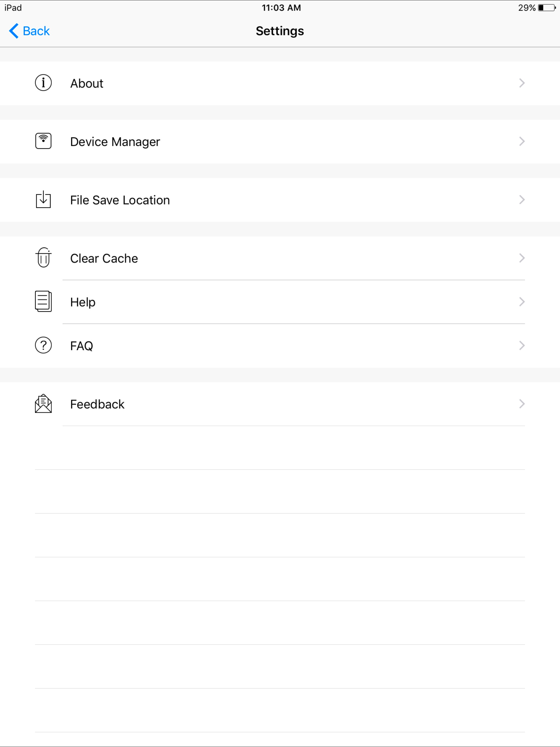
Task: Open the File Save Location chevron
Action: click(522, 200)
